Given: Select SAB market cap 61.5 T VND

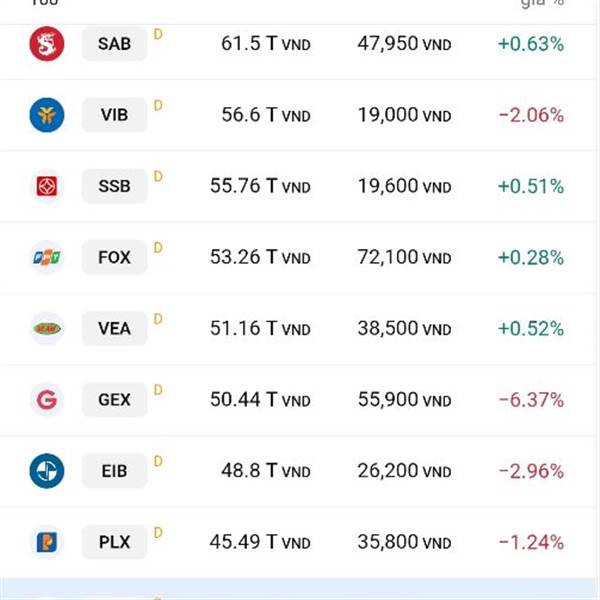Looking at the screenshot, I should (x=266, y=44).
